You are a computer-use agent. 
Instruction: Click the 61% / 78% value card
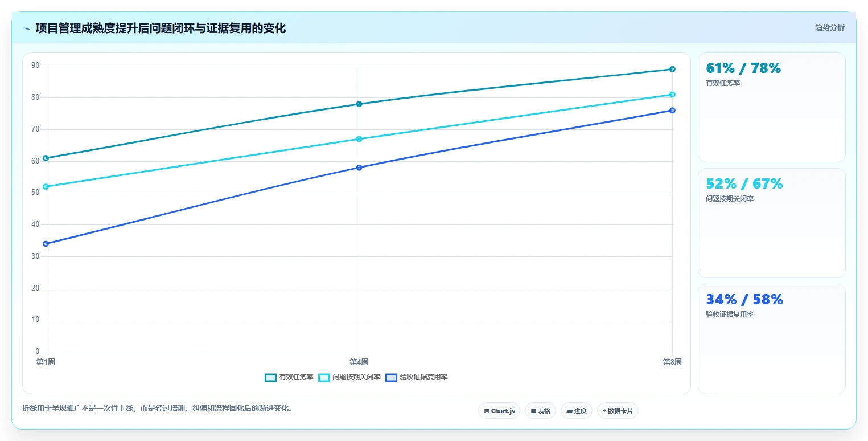click(x=772, y=108)
